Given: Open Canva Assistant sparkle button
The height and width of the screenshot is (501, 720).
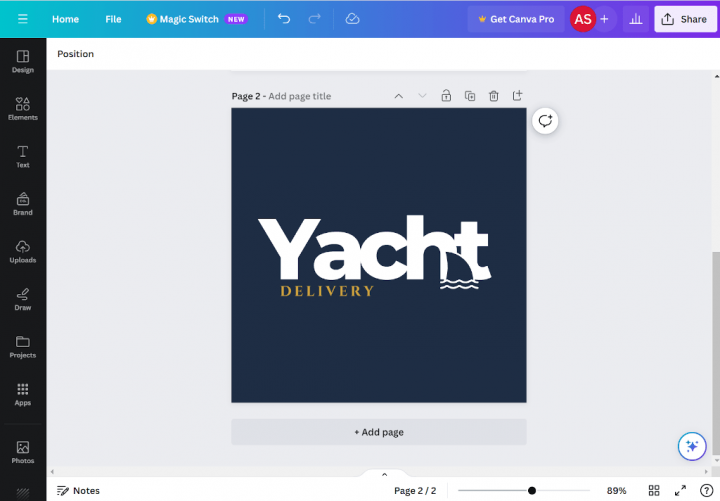Looking at the screenshot, I should 690,446.
